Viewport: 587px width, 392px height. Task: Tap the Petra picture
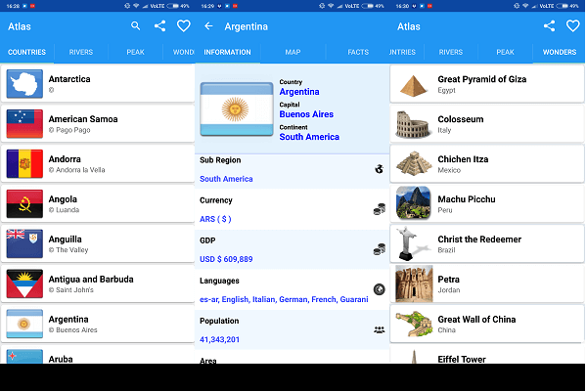tap(414, 283)
